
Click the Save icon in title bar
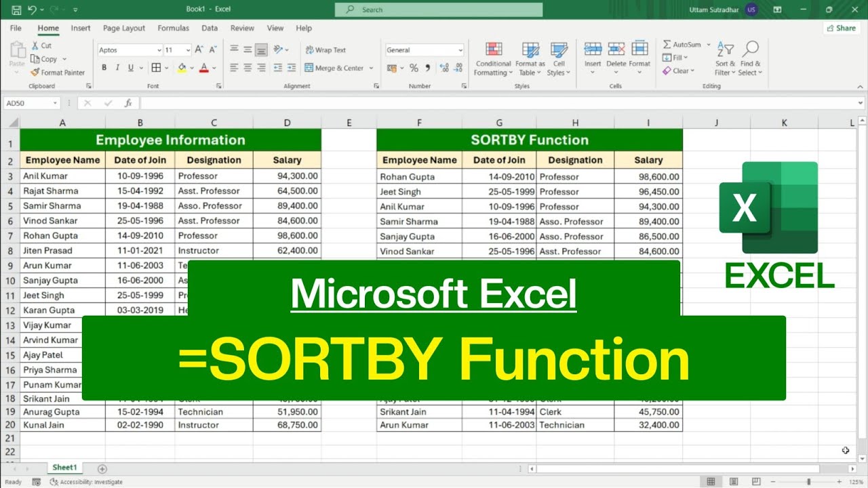16,9
